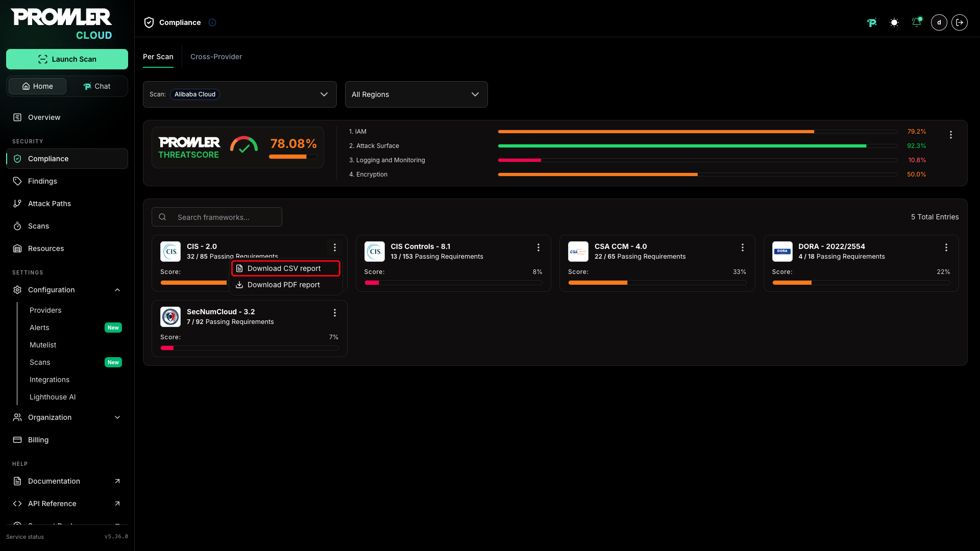
Task: Open Attack Paths page
Action: 67,204
